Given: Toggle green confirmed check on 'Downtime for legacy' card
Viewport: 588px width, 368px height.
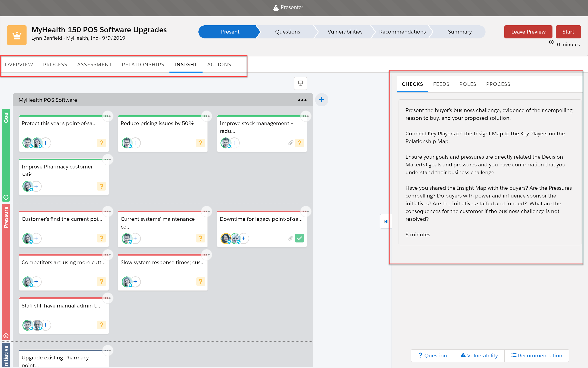Looking at the screenshot, I should 299,238.
